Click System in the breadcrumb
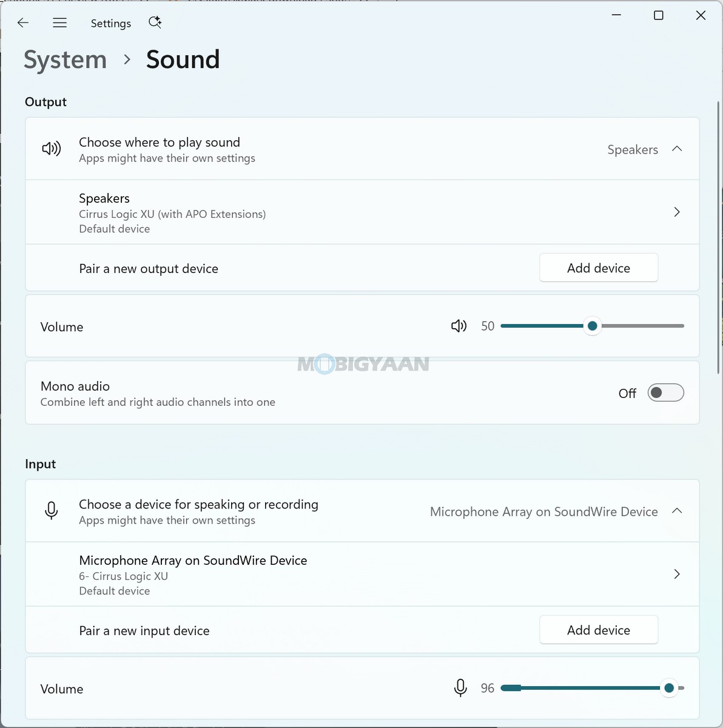 65,60
